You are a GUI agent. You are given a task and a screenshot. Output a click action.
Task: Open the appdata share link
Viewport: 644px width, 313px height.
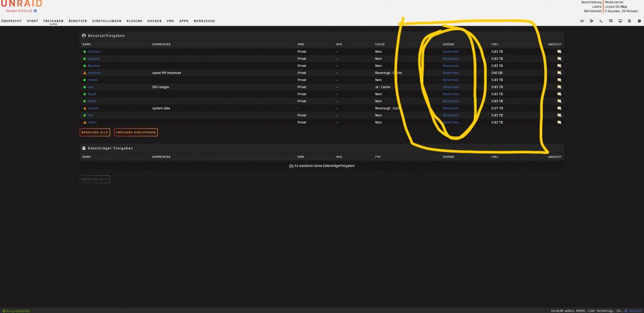pos(93,59)
